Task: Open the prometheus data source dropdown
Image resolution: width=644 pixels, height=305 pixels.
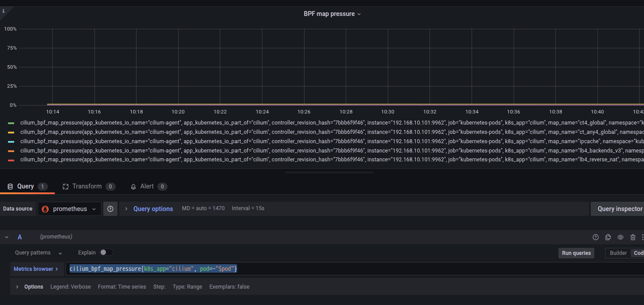Action: click(x=70, y=209)
